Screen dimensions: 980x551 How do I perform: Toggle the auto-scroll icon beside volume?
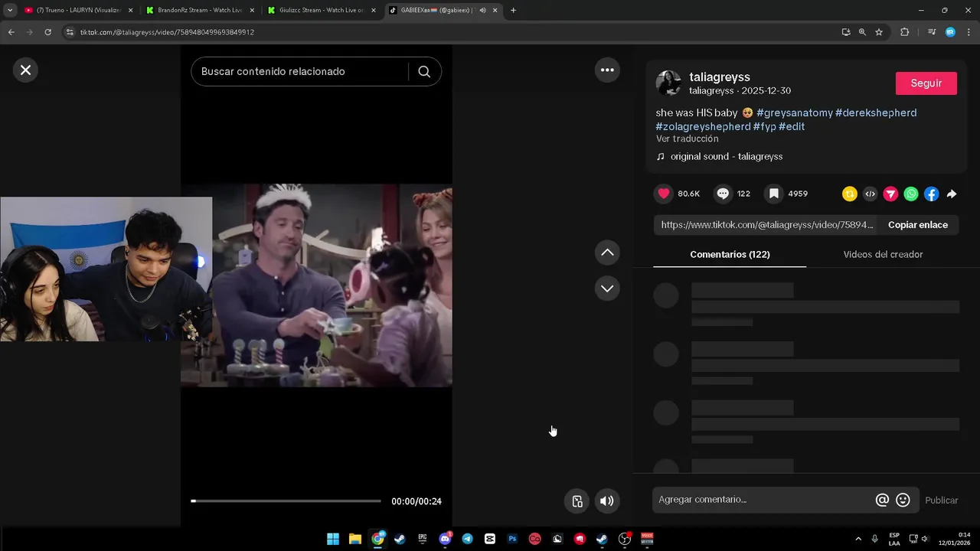click(577, 501)
